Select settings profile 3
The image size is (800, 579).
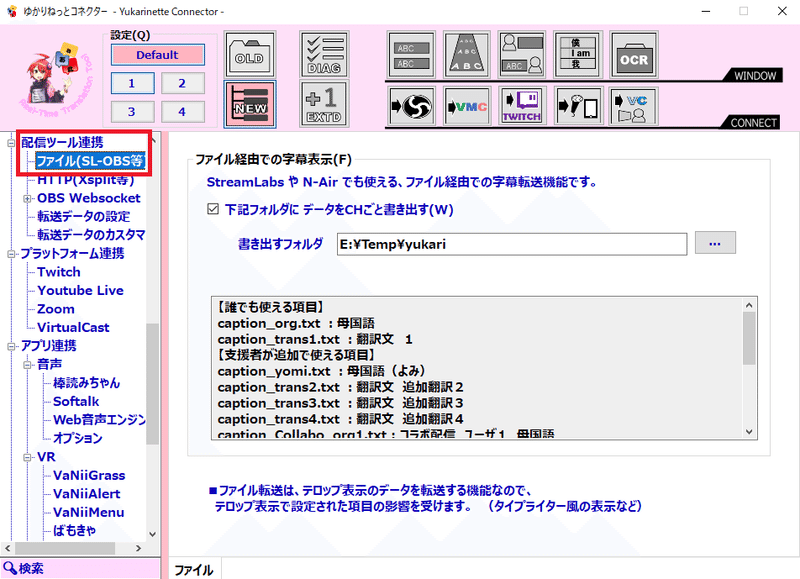click(132, 112)
